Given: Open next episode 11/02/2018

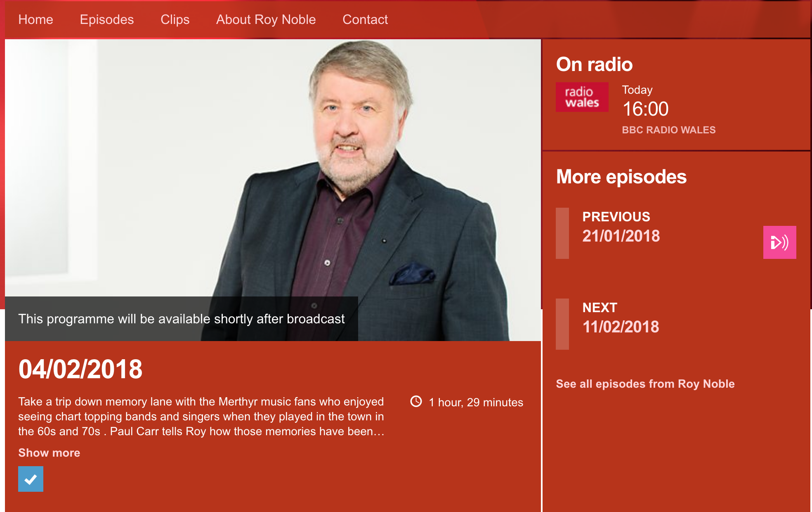Looking at the screenshot, I should pos(621,327).
